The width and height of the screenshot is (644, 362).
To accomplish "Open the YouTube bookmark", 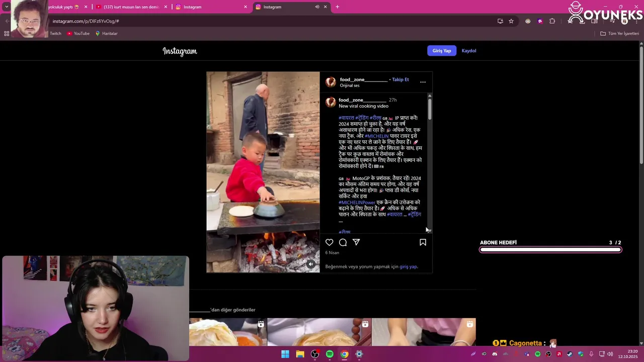I will coord(78,34).
